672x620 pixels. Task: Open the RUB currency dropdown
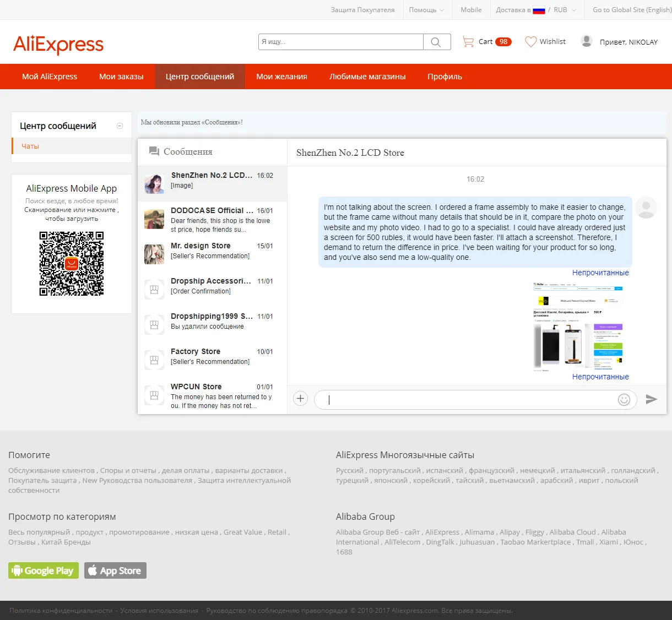click(565, 10)
